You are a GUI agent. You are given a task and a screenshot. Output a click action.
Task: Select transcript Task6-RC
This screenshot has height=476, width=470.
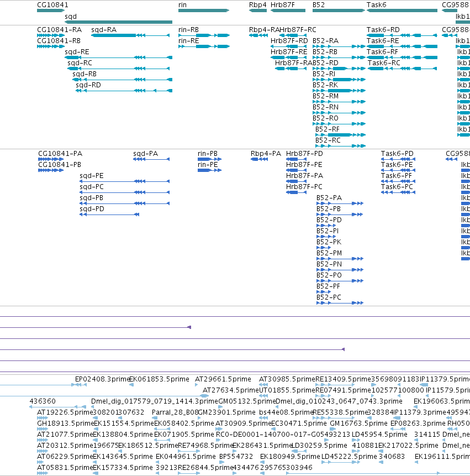(x=403, y=69)
